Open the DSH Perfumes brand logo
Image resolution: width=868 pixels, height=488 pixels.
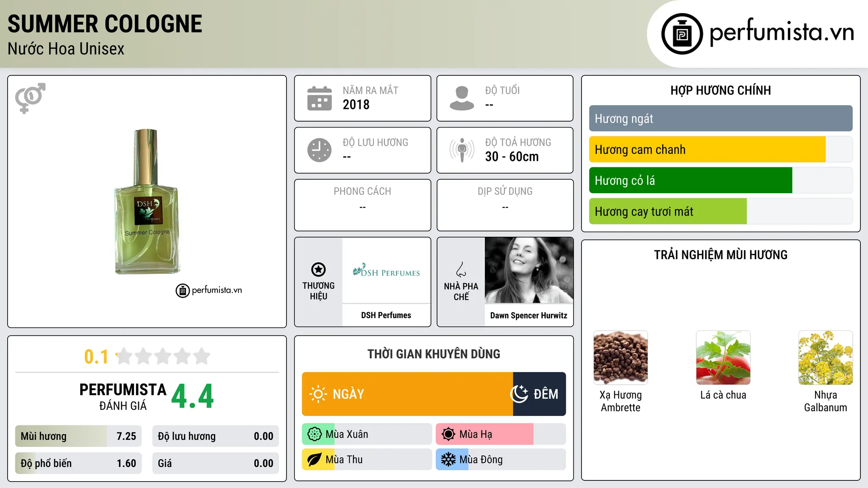click(386, 270)
